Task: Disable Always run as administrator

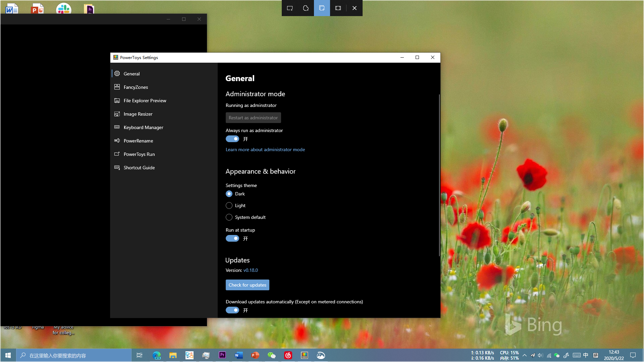Action: [232, 139]
